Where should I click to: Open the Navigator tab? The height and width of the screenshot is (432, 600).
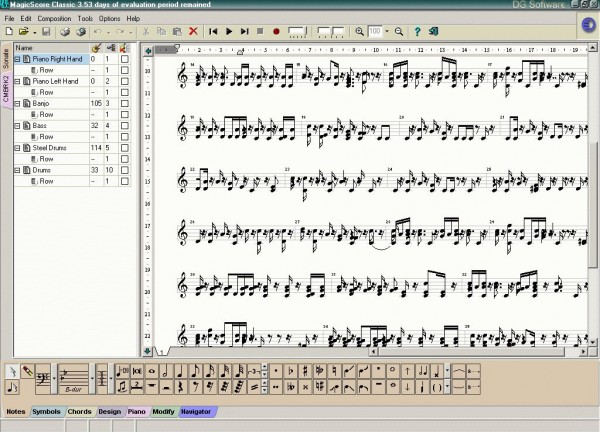196,411
